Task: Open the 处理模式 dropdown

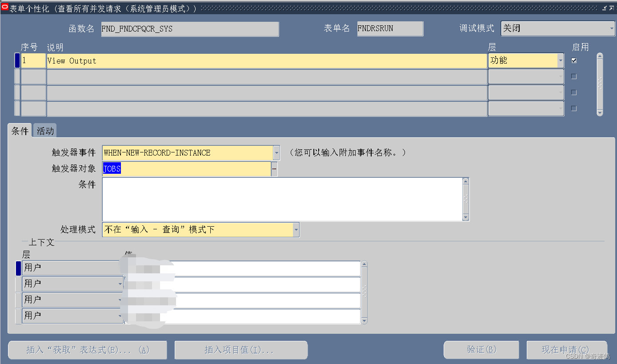Action: click(x=296, y=230)
